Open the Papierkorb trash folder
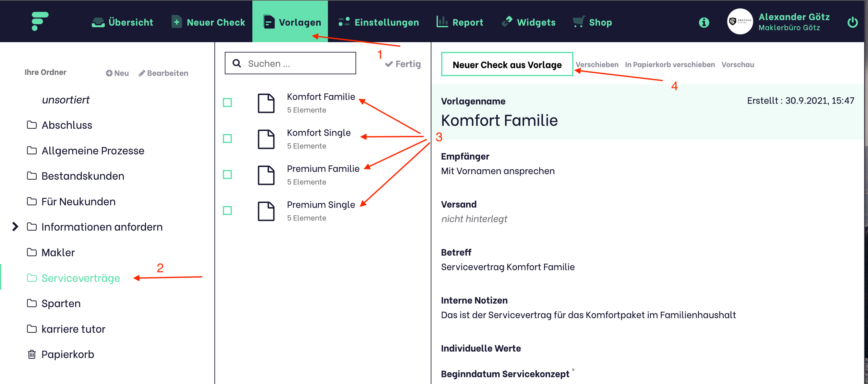The height and width of the screenshot is (384, 868). point(67,354)
